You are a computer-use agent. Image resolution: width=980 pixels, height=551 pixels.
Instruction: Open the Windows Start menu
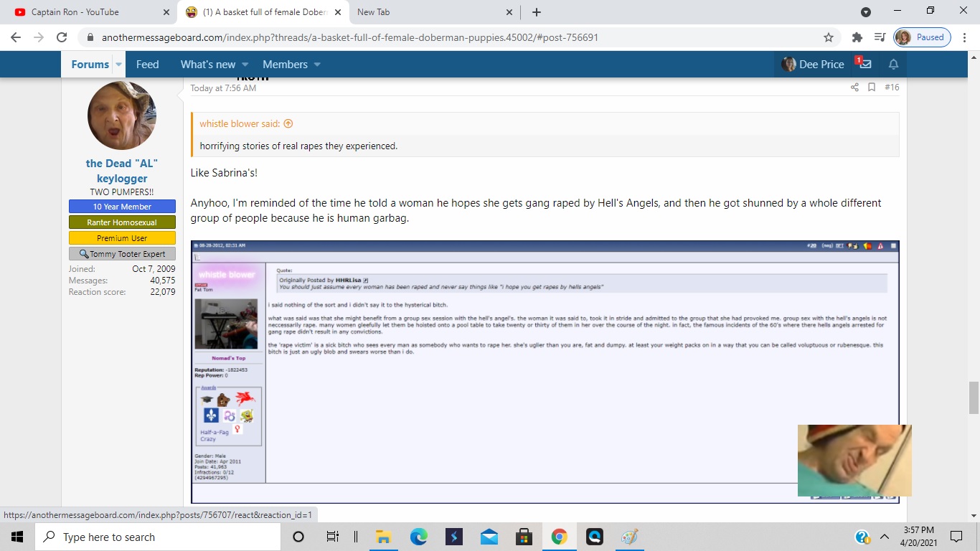[17, 537]
